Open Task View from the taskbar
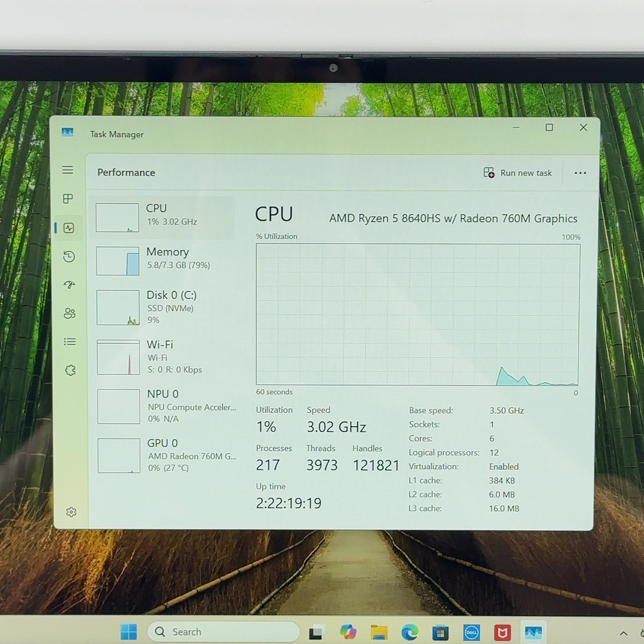This screenshot has height=644, width=644. pos(317,632)
